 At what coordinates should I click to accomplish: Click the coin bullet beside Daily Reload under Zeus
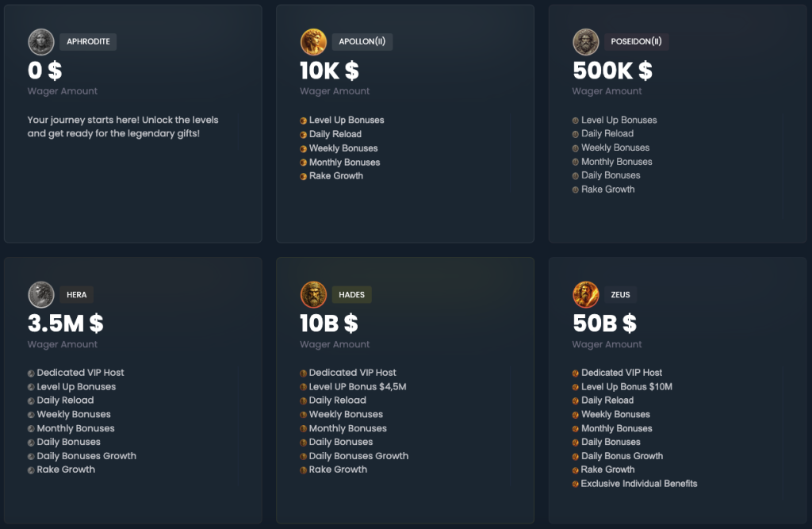576,400
